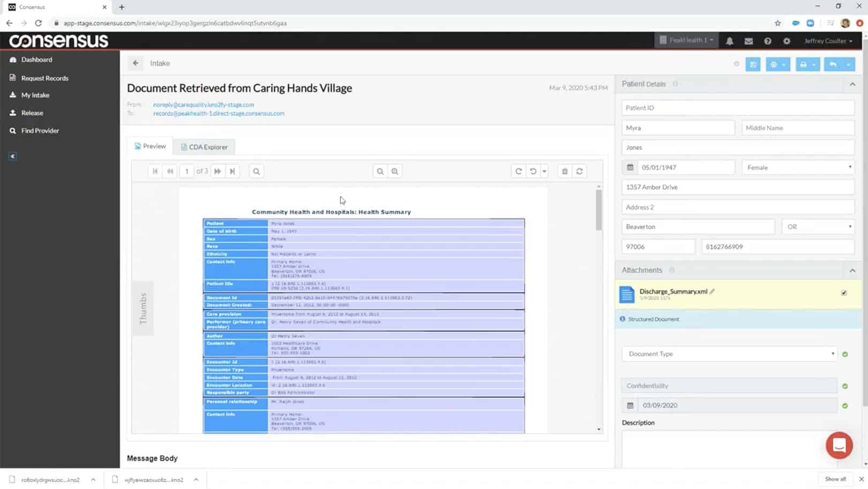
Task: Click the Patient ID input field
Action: [x=737, y=108]
